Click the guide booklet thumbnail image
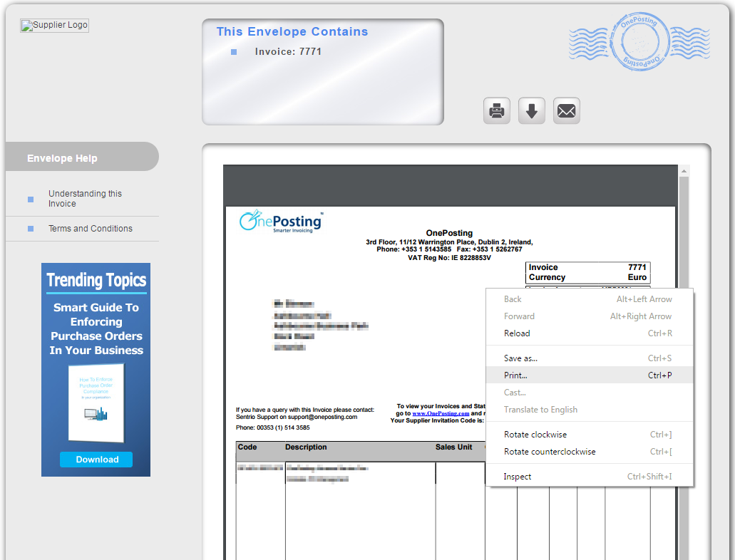 click(96, 403)
